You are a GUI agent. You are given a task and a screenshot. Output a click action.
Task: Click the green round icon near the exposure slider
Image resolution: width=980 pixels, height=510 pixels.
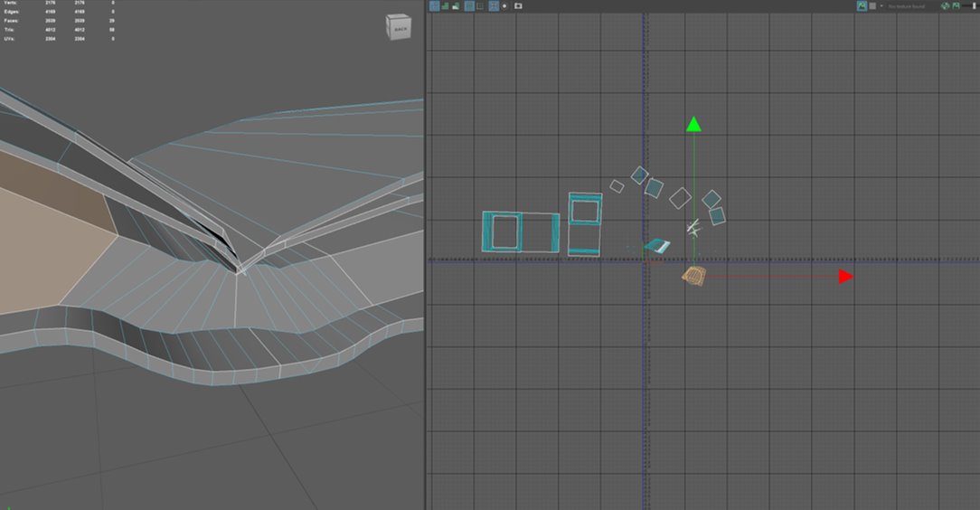(x=945, y=5)
